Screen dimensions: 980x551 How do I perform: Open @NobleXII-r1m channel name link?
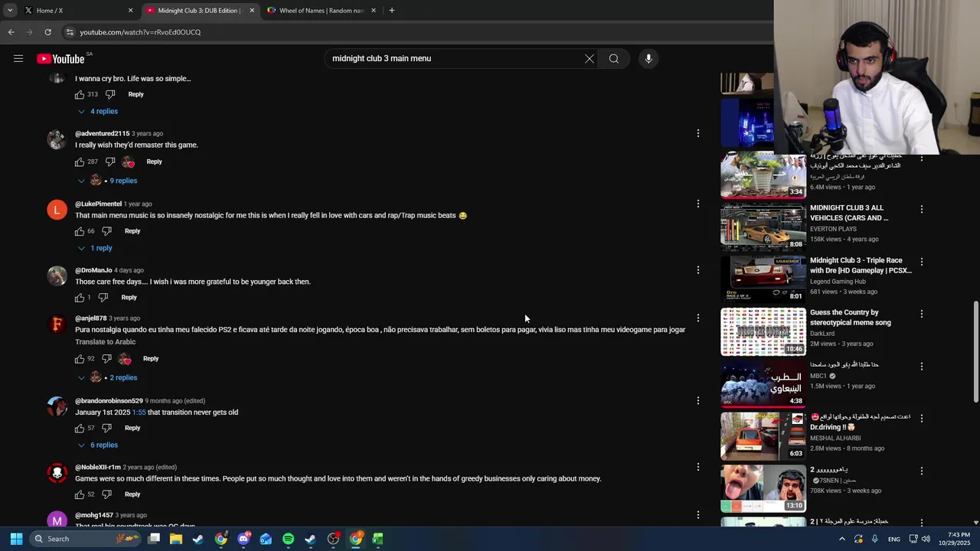coord(98,468)
